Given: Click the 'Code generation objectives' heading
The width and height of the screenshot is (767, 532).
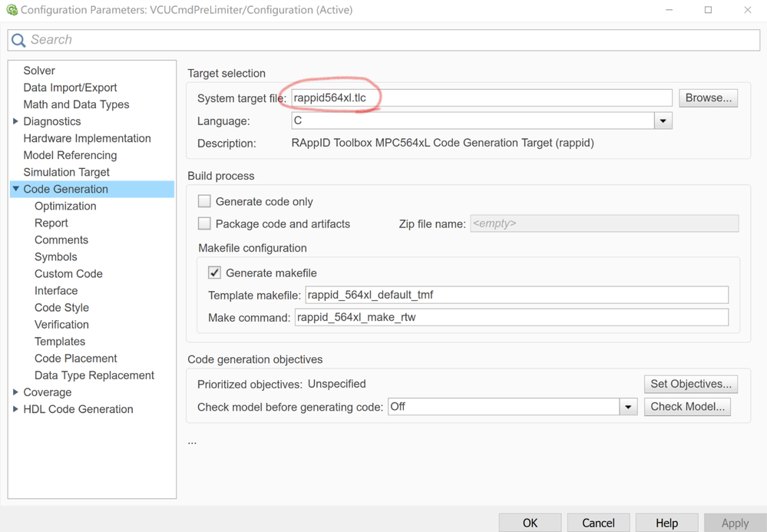Looking at the screenshot, I should (x=256, y=359).
